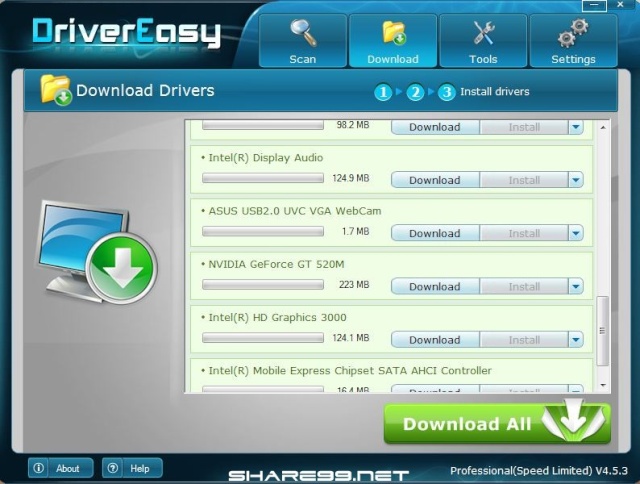Click the step 1 circle indicator
The height and width of the screenshot is (484, 640).
click(383, 92)
